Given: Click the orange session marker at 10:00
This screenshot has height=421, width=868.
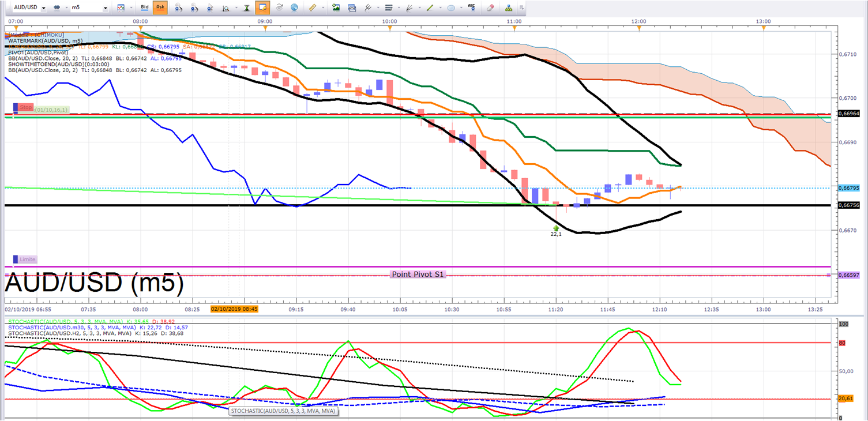Looking at the screenshot, I should coord(390,28).
